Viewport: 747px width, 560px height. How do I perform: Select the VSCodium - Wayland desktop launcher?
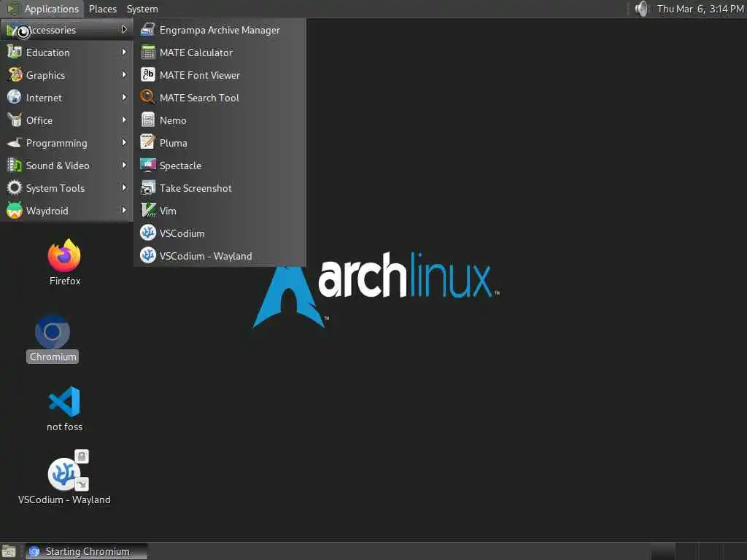(x=65, y=472)
